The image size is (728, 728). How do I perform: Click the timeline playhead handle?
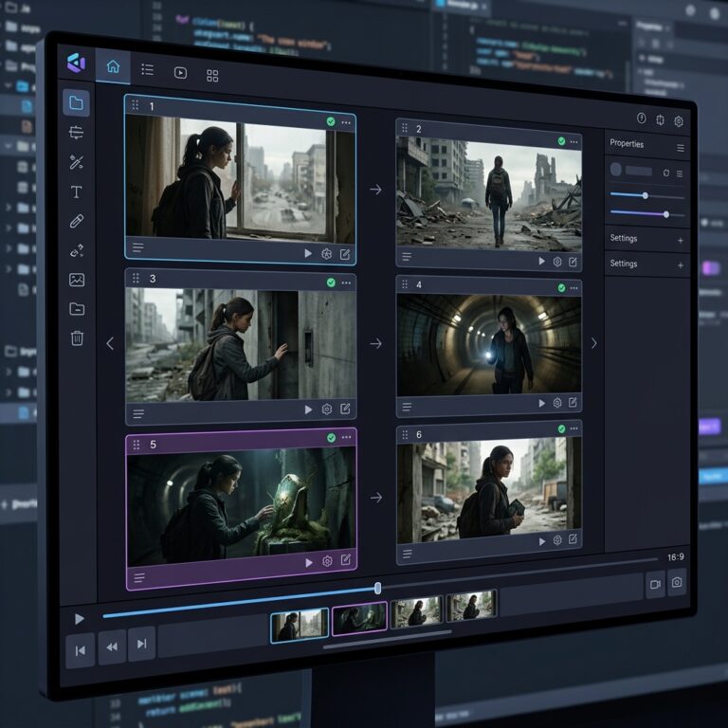pos(377,589)
